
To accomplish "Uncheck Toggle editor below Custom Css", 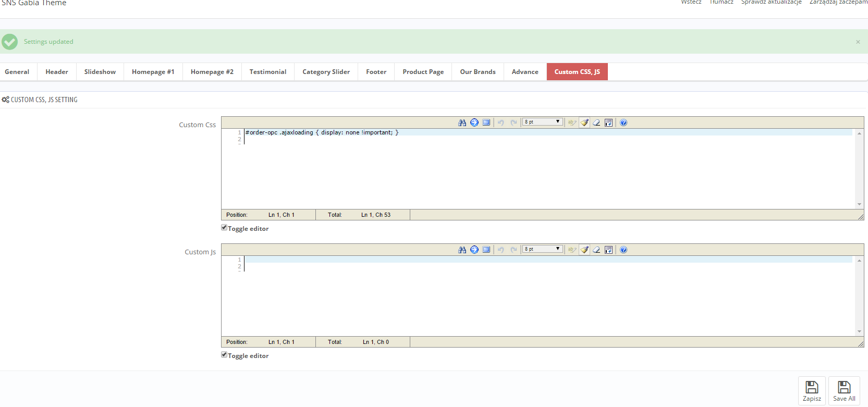I will [x=224, y=228].
